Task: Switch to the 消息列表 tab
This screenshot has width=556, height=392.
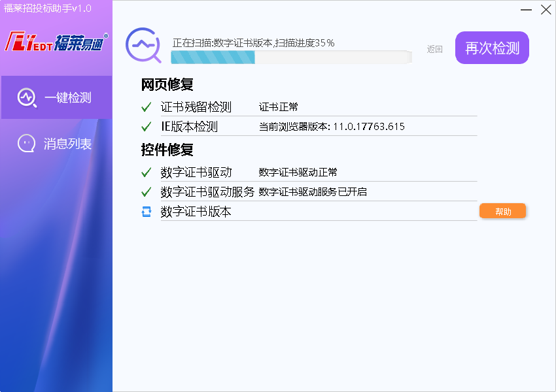Action: pos(56,142)
